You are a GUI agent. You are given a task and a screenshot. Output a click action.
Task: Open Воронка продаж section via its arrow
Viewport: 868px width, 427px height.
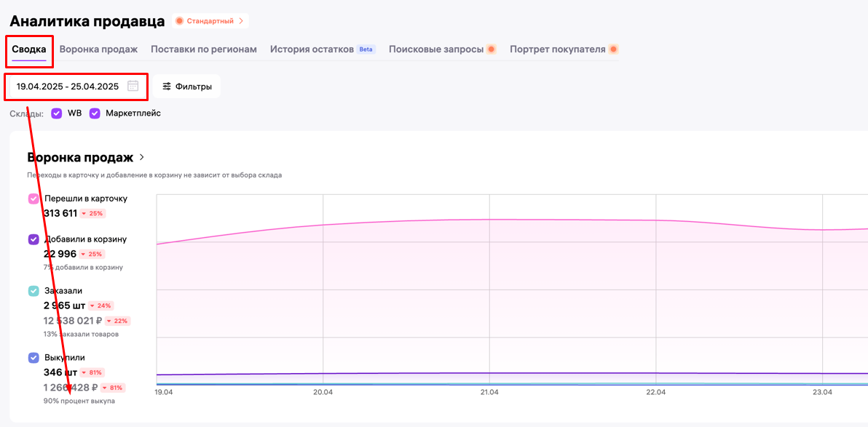pos(142,157)
